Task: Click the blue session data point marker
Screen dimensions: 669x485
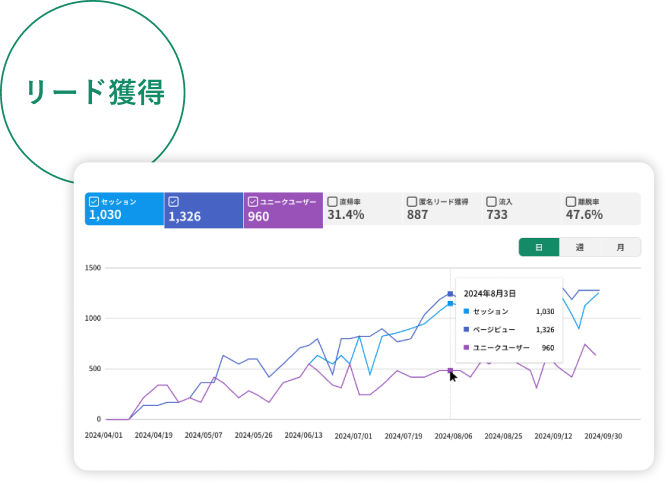Action: coord(450,304)
